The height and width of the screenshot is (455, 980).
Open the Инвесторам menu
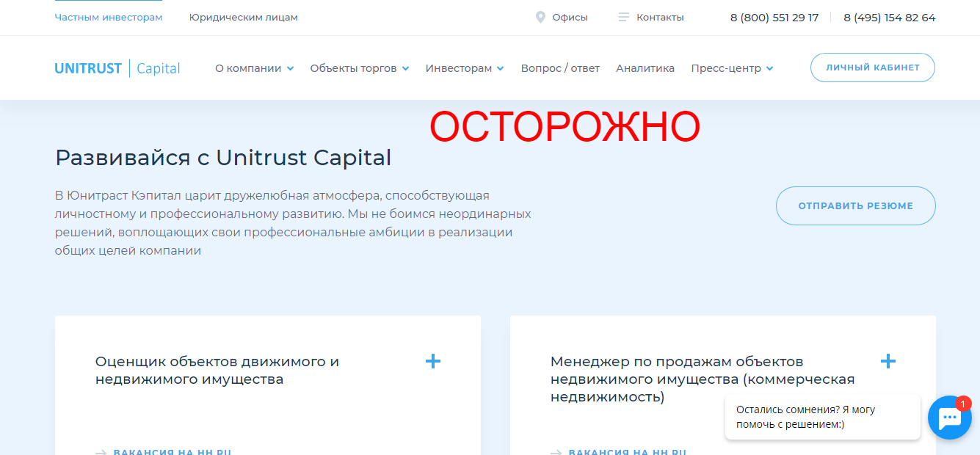click(459, 68)
